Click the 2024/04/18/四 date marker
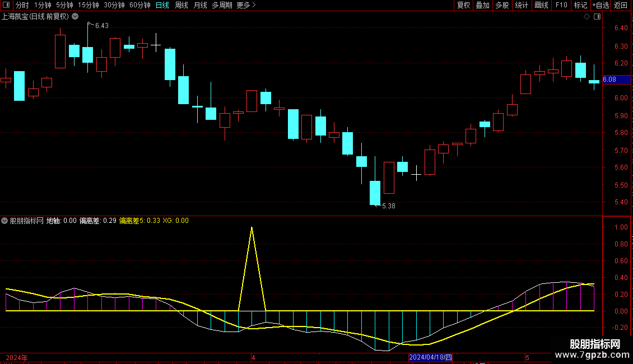 (430, 357)
